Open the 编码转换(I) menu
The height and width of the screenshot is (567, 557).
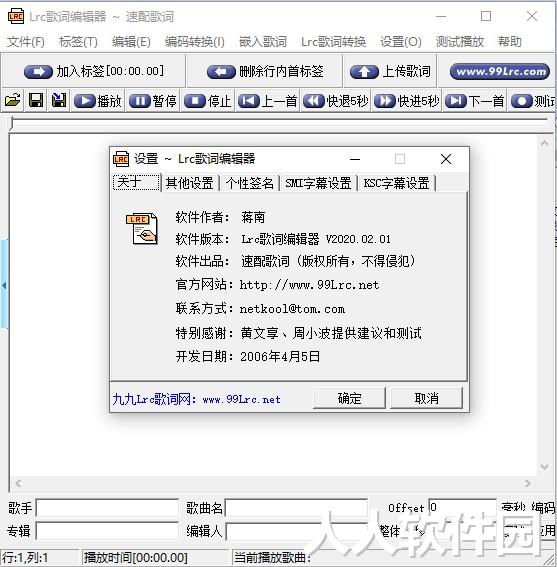pos(195,42)
